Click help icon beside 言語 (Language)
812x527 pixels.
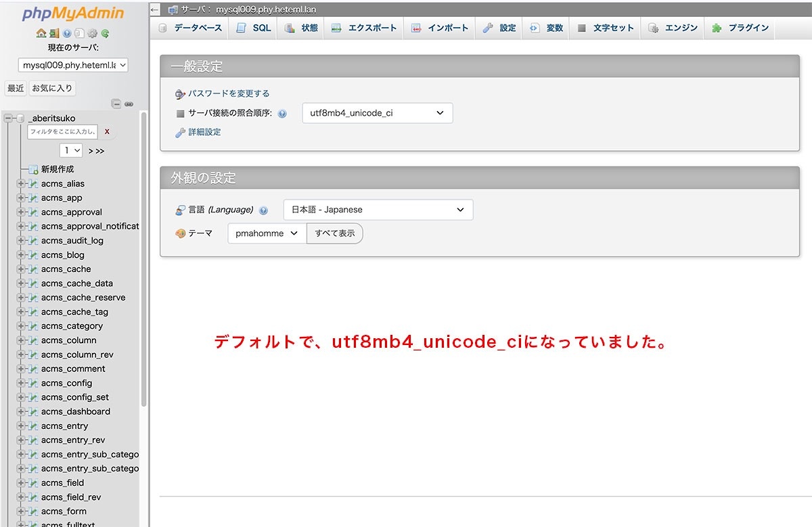(263, 210)
